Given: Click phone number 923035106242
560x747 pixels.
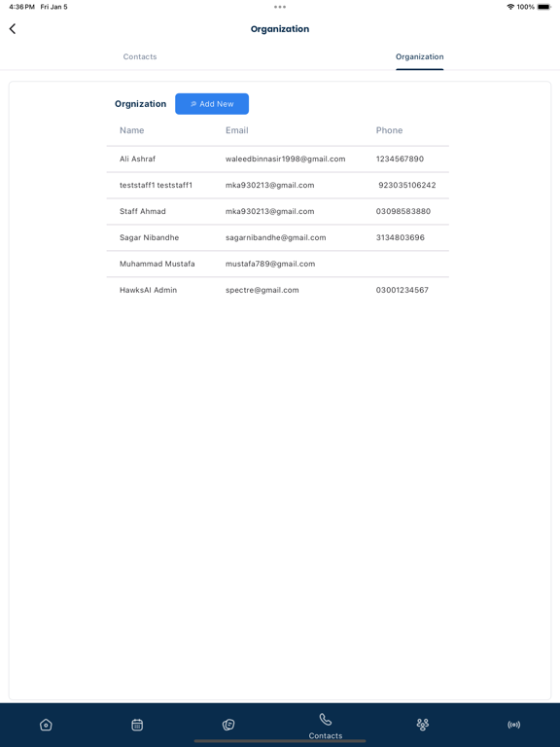Looking at the screenshot, I should pos(407,185).
